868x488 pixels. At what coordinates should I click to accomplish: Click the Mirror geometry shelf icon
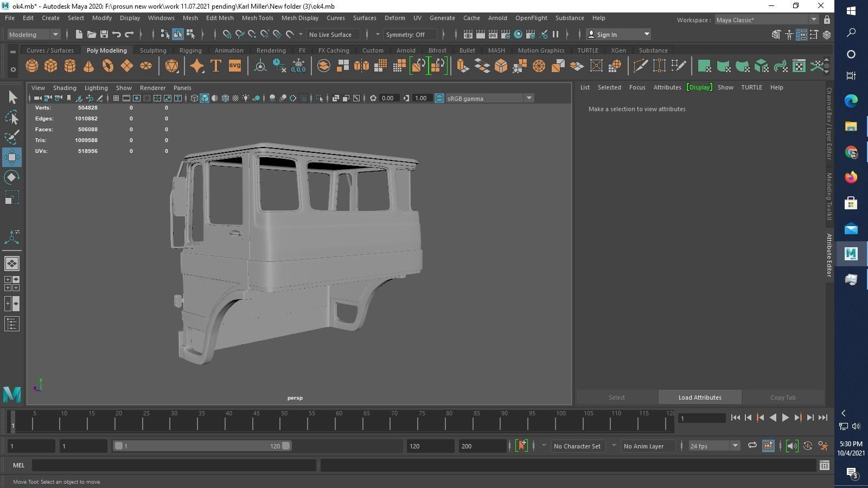tap(362, 66)
